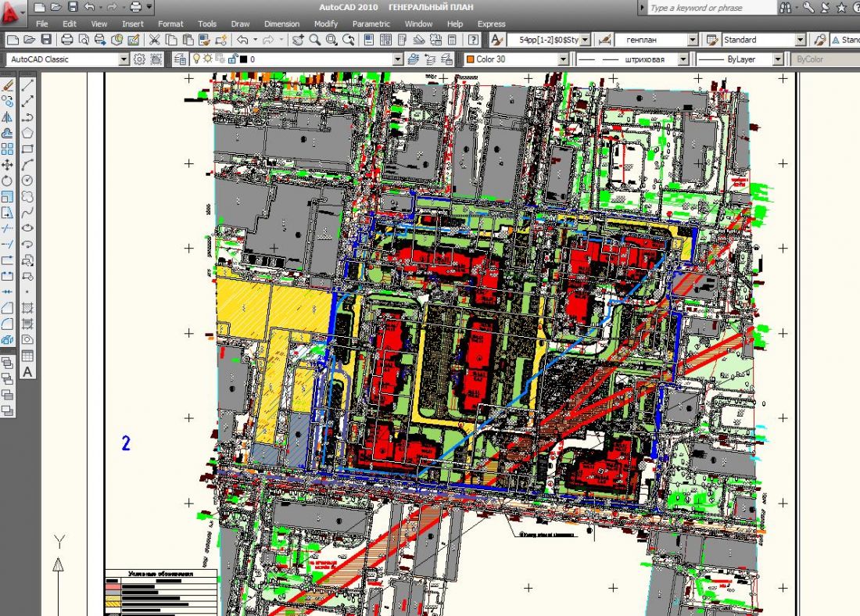Screen dimensions: 860x616
Task: Open the Parametric menu
Action: [x=371, y=23]
